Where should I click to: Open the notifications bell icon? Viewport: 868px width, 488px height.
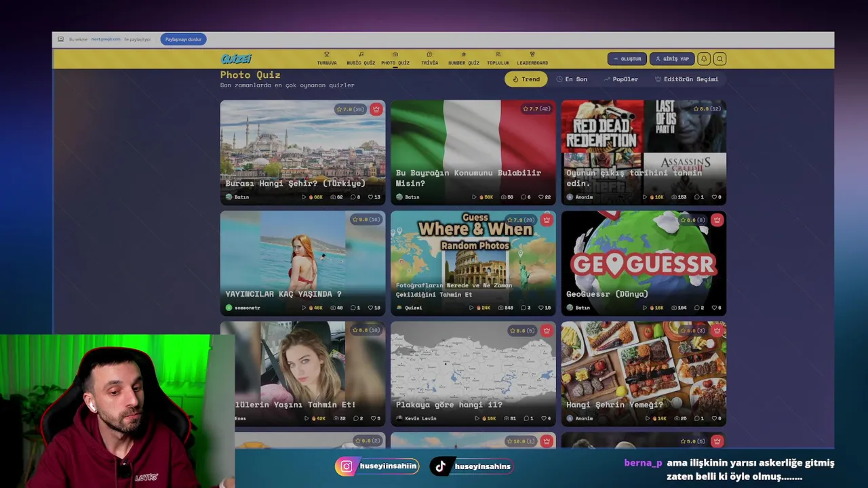tap(704, 59)
